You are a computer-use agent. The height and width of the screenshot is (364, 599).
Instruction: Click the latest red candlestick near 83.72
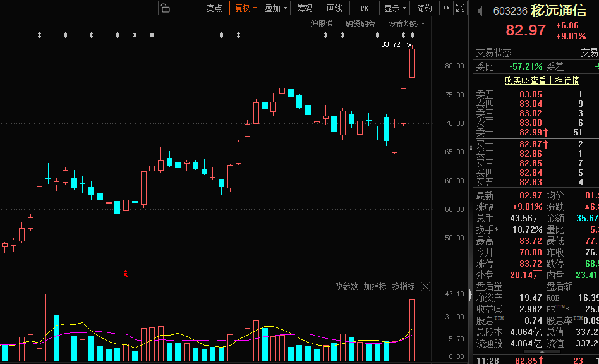click(412, 63)
